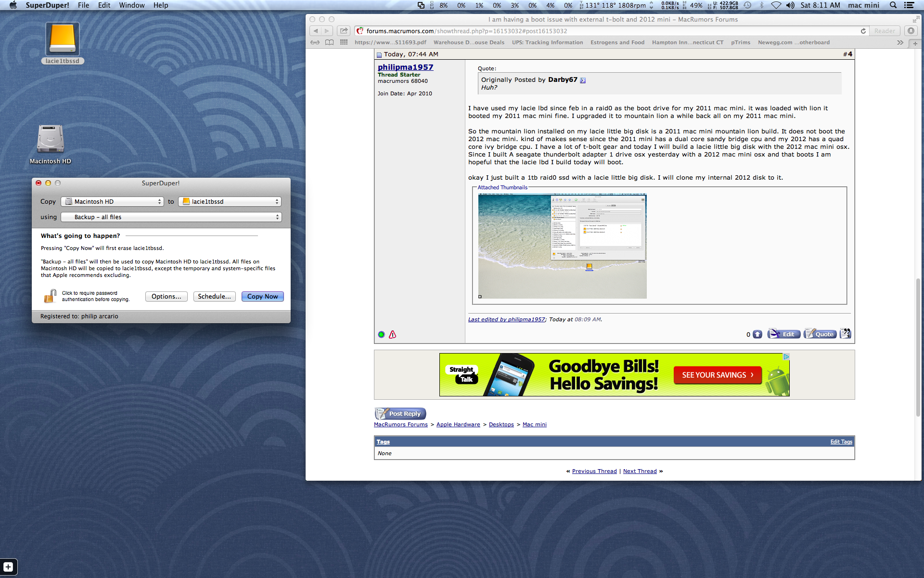Click the multi-quote icon on post #4
924x578 pixels.
[x=846, y=333]
